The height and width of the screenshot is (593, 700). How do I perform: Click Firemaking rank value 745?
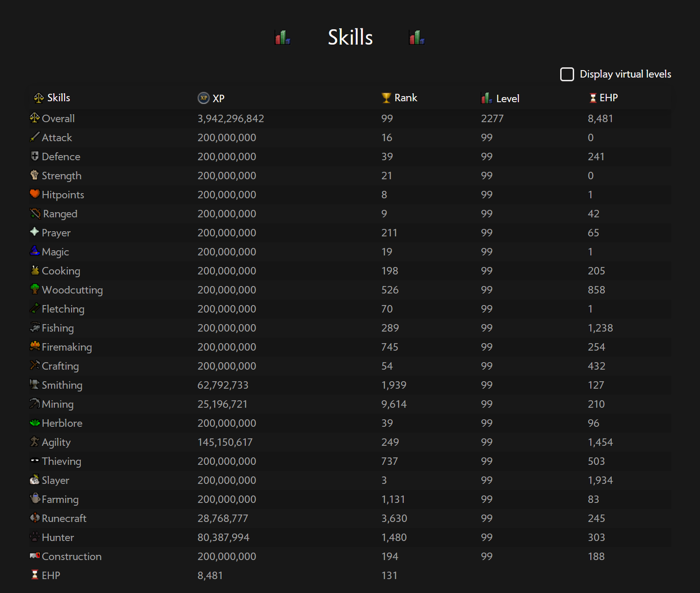pyautogui.click(x=390, y=347)
